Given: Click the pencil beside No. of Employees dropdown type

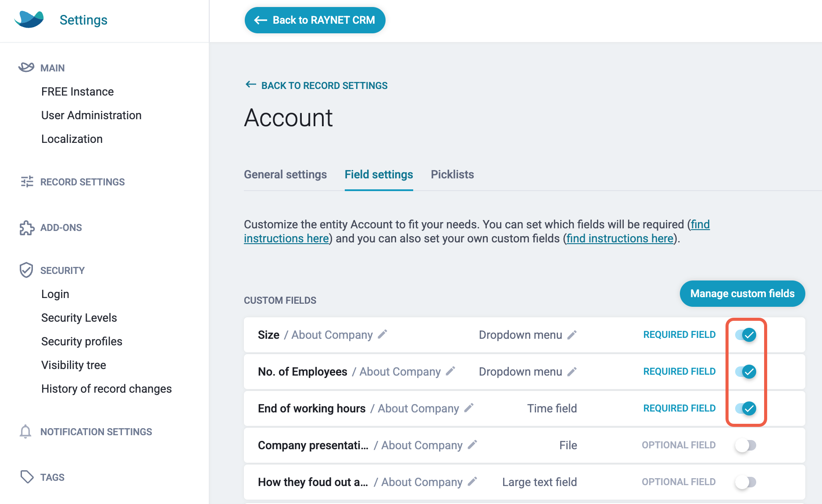Looking at the screenshot, I should 572,372.
